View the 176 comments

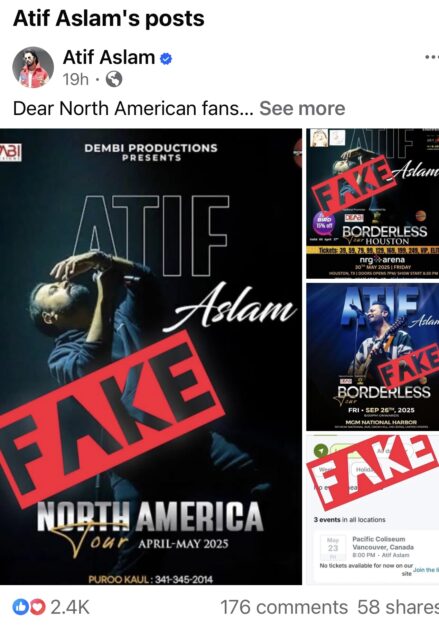click(284, 607)
